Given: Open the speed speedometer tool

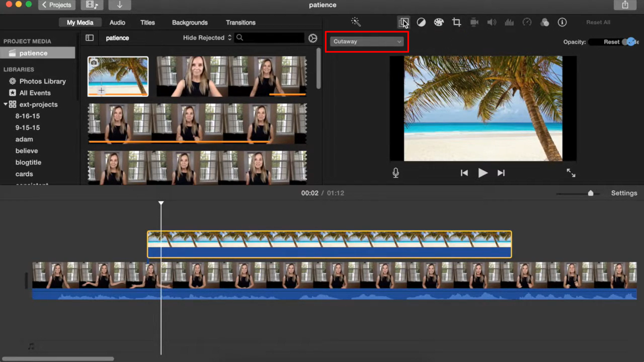Looking at the screenshot, I should pos(527,22).
